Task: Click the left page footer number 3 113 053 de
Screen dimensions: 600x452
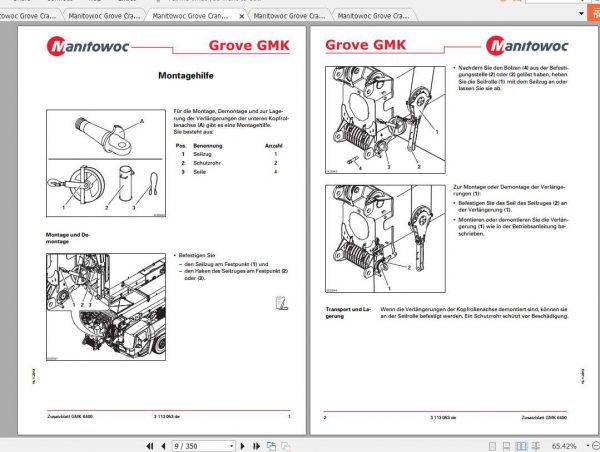Action: point(167,416)
